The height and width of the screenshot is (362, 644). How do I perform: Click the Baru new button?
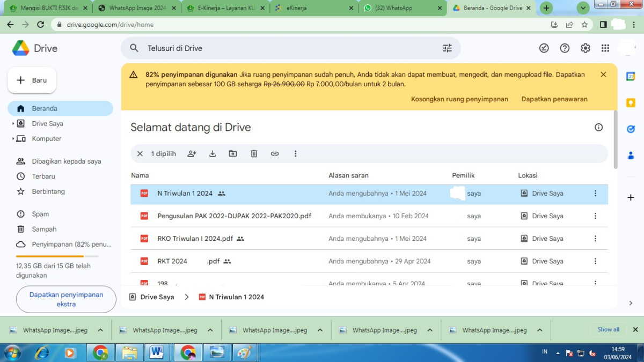tap(32, 80)
